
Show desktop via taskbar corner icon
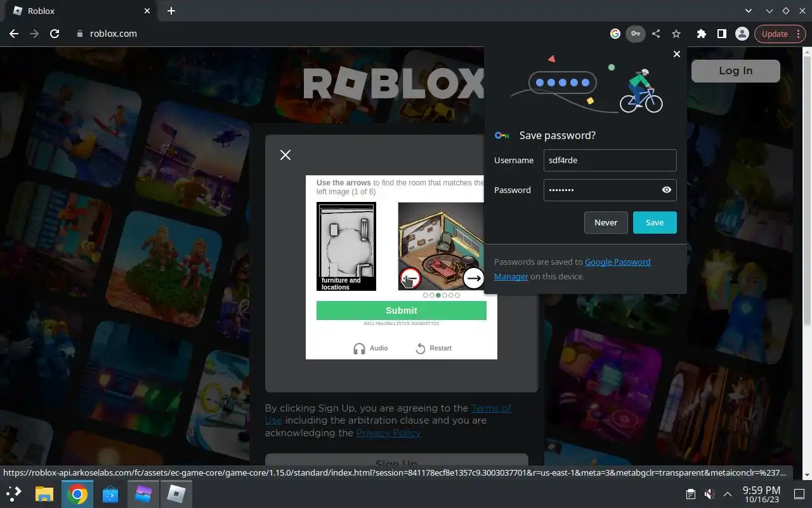pos(799,494)
